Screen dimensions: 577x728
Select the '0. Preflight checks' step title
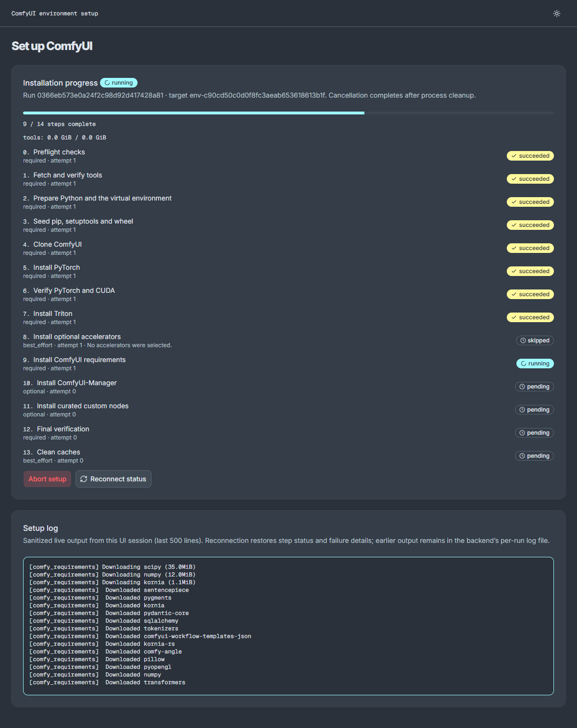[54, 152]
